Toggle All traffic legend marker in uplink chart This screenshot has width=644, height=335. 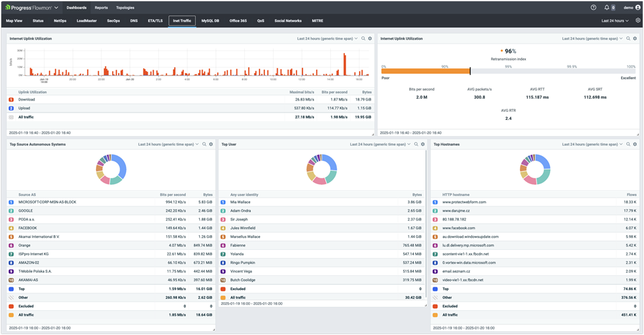click(11, 117)
